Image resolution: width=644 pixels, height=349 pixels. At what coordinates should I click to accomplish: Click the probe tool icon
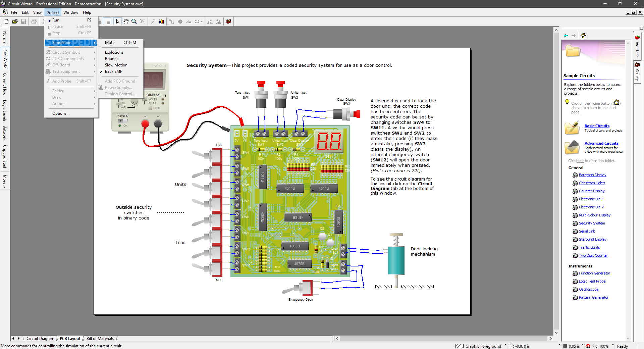153,21
